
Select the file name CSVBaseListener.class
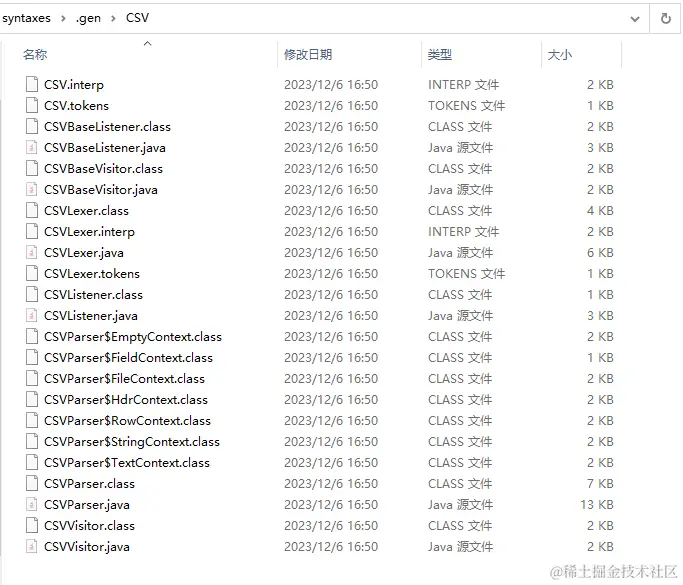coord(108,126)
